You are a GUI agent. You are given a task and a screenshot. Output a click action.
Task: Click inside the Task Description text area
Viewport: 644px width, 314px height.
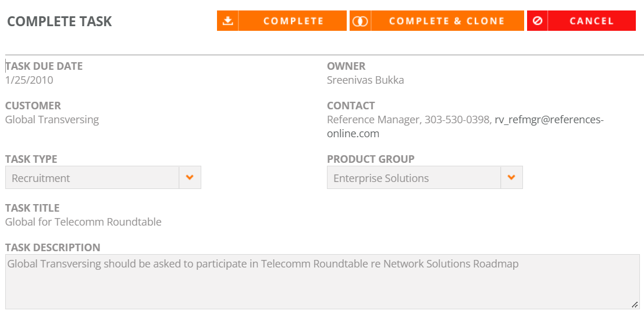point(322,281)
